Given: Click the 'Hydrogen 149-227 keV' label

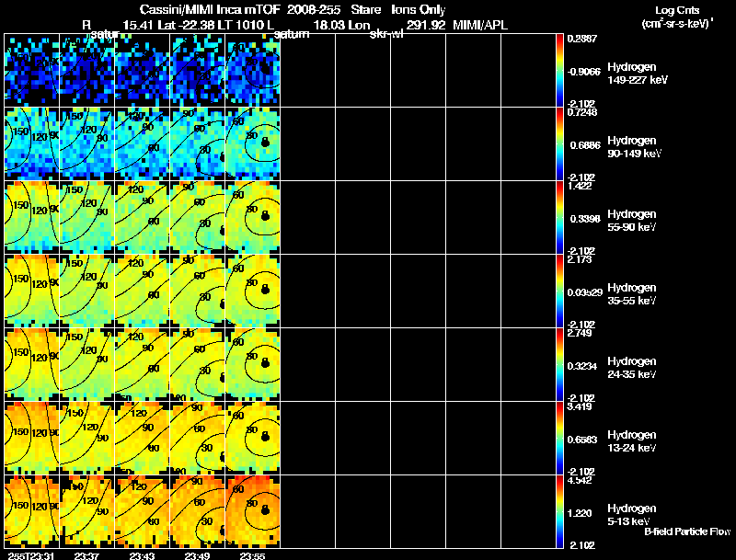Looking at the screenshot, I should point(638,74).
